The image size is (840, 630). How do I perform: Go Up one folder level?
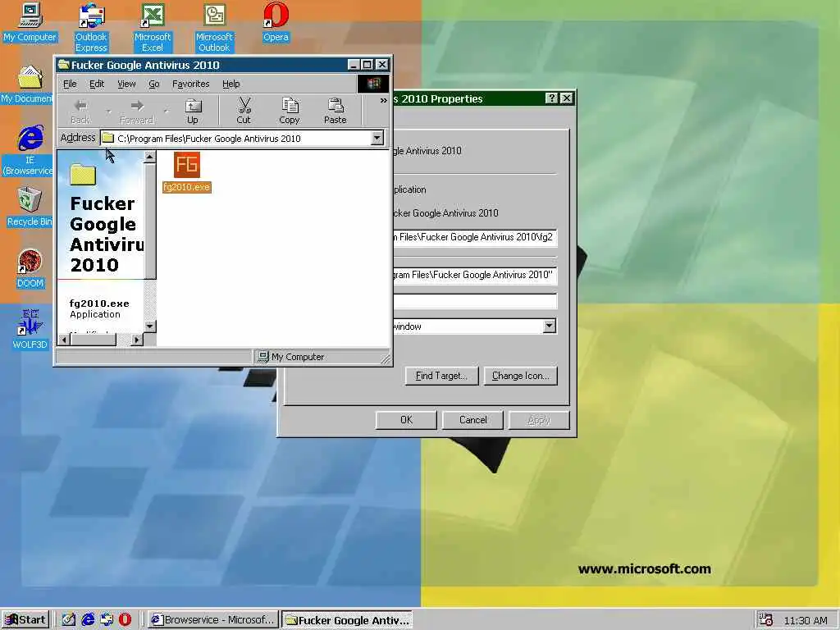pyautogui.click(x=192, y=112)
